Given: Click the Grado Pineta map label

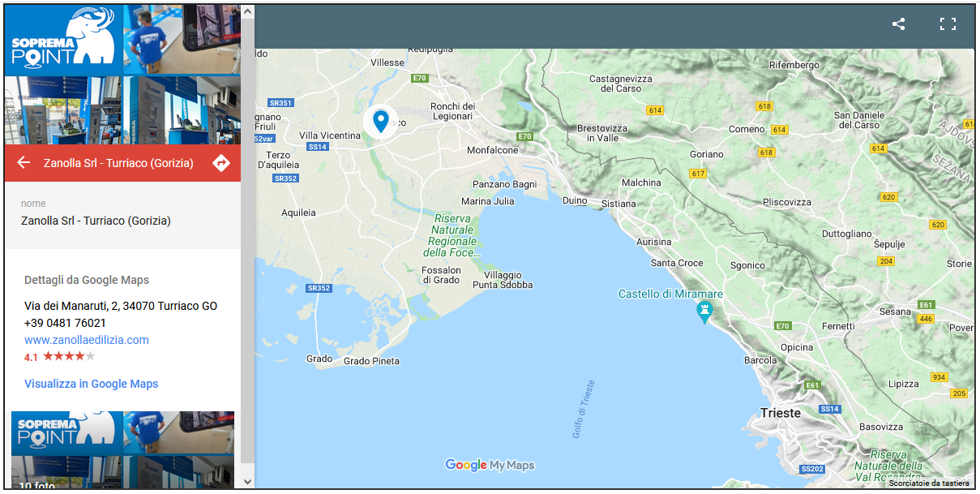Looking at the screenshot, I should pyautogui.click(x=371, y=361).
